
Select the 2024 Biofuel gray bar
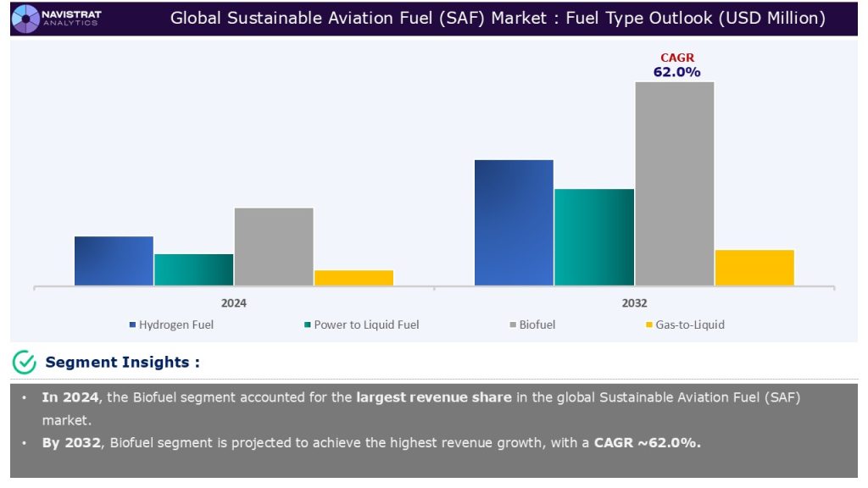tap(274, 247)
